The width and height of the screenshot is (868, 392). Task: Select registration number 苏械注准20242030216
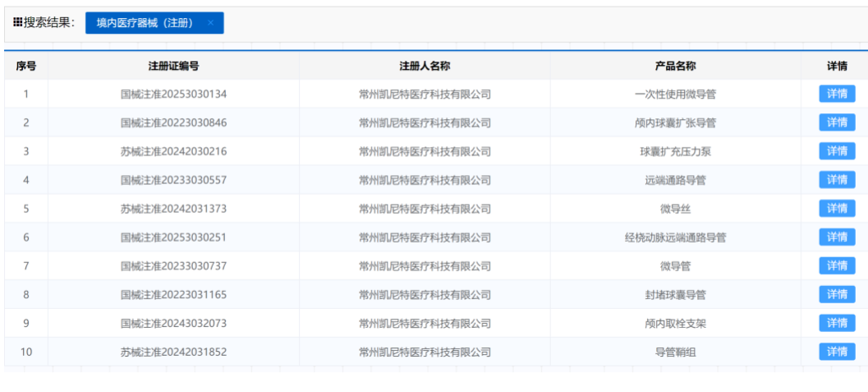pos(174,152)
